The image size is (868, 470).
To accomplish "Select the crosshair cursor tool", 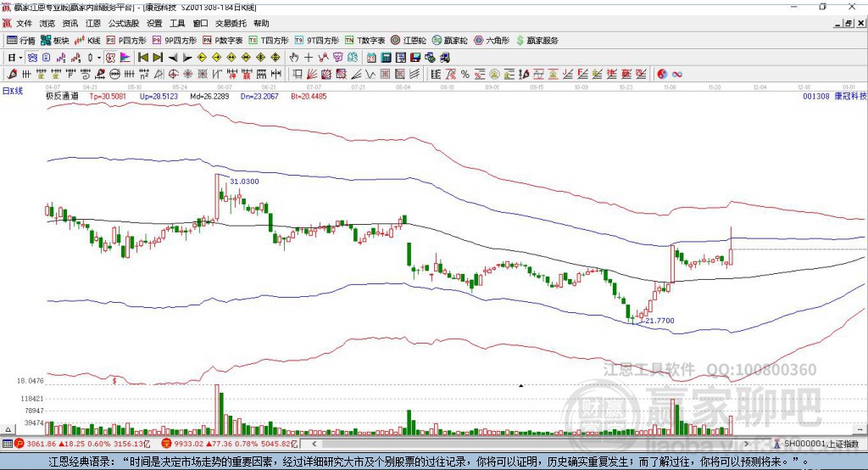I will 309,58.
